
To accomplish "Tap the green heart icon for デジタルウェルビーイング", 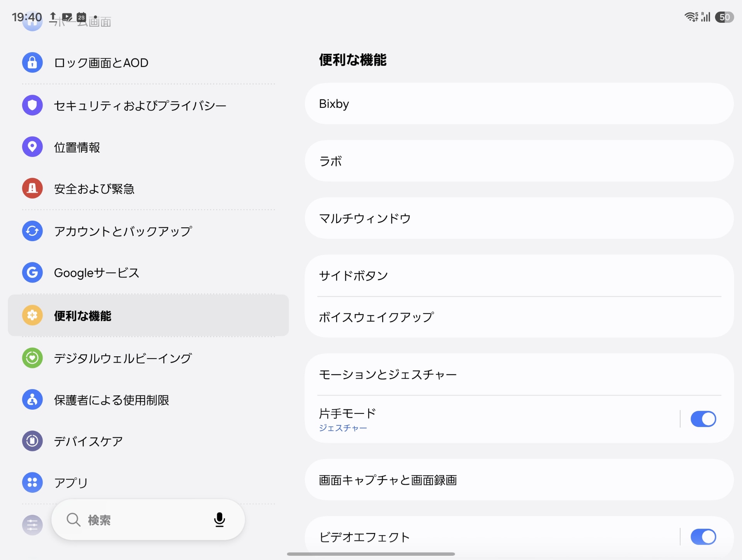I will pyautogui.click(x=32, y=358).
